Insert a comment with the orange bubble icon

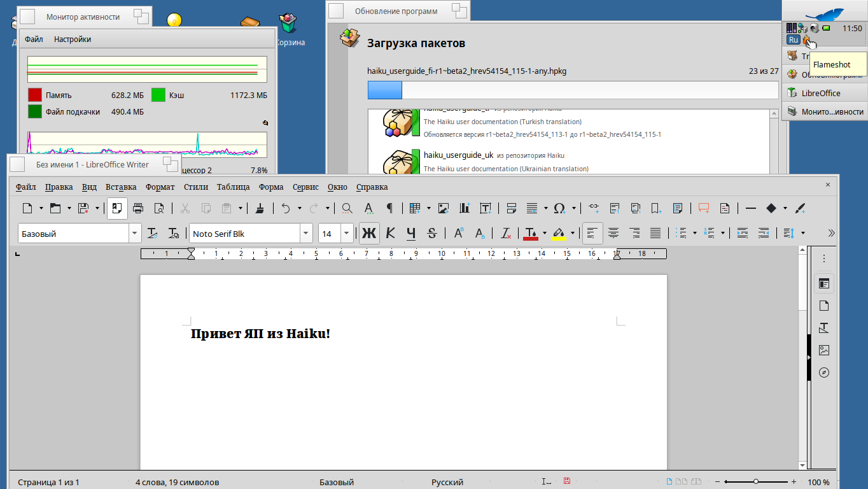(x=703, y=208)
